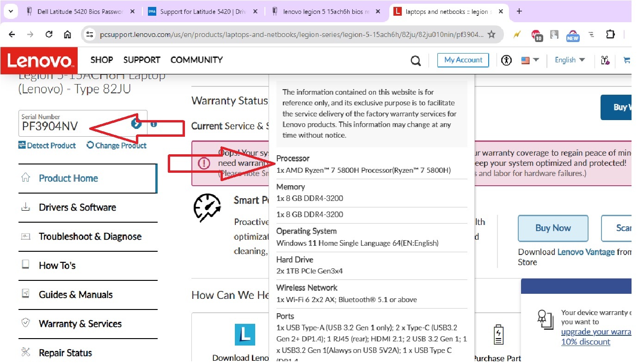Click the Smart Performance speedometer icon
This screenshot has width=638, height=364.
coord(207,208)
